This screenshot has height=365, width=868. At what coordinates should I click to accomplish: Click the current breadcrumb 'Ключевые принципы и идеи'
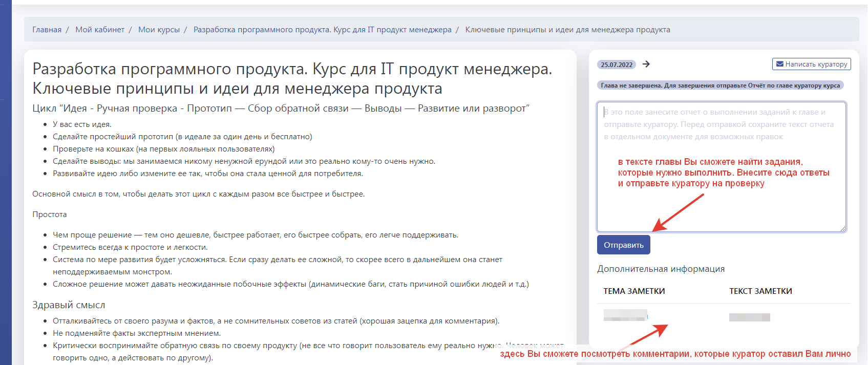[x=567, y=30]
